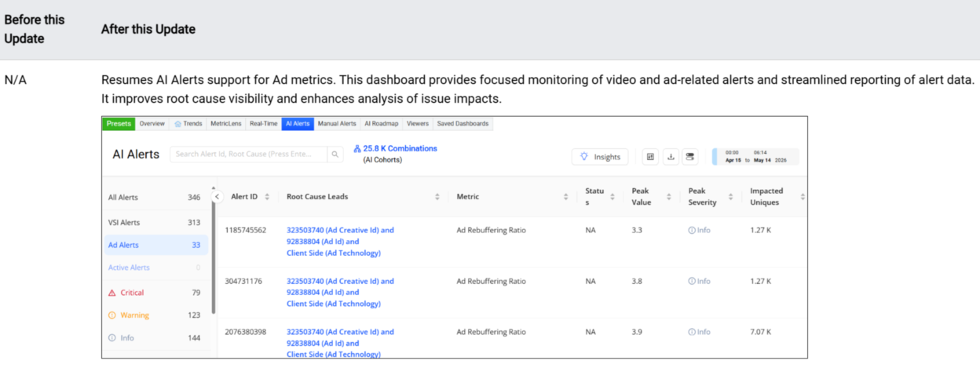Click the AI Alerts page heading
This screenshot has height=368, width=980.
(137, 155)
